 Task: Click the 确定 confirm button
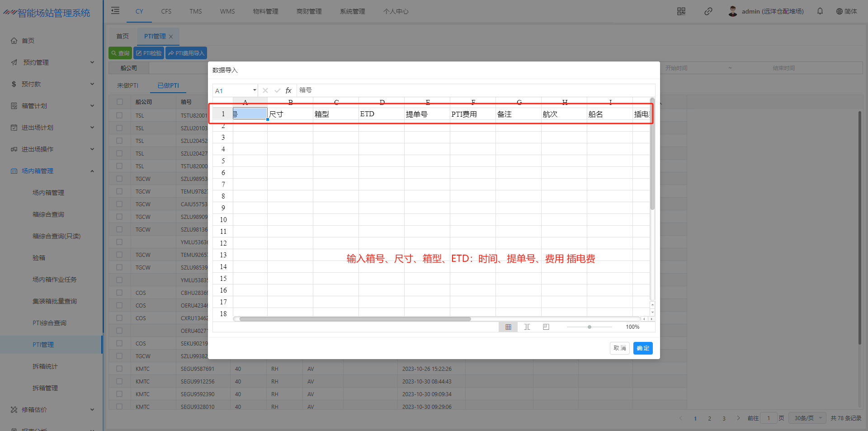[x=642, y=348]
